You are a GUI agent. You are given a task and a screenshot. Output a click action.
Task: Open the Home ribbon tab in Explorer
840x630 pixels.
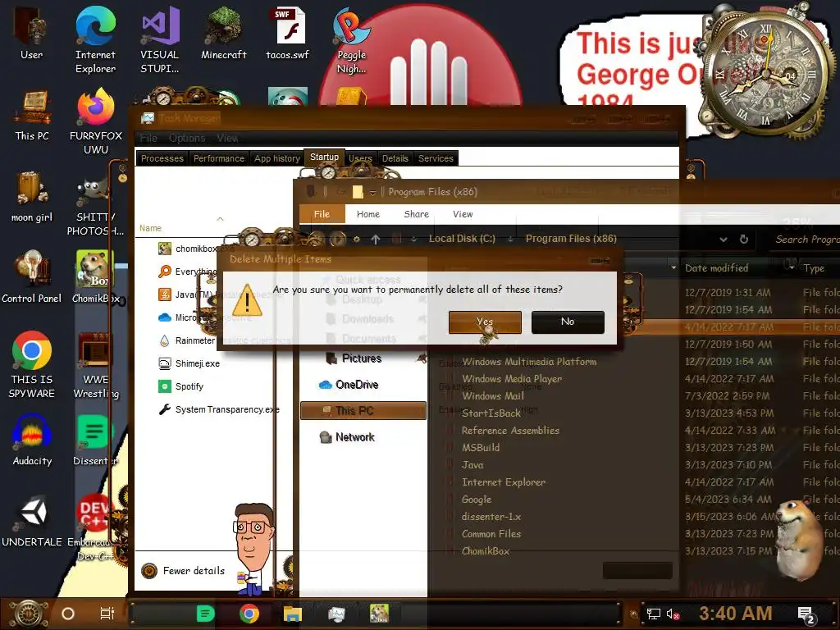[x=368, y=214]
